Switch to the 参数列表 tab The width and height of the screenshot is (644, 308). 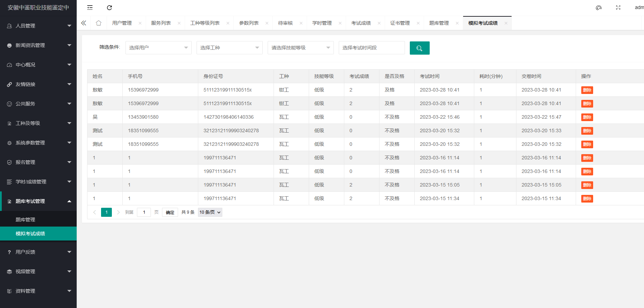249,23
